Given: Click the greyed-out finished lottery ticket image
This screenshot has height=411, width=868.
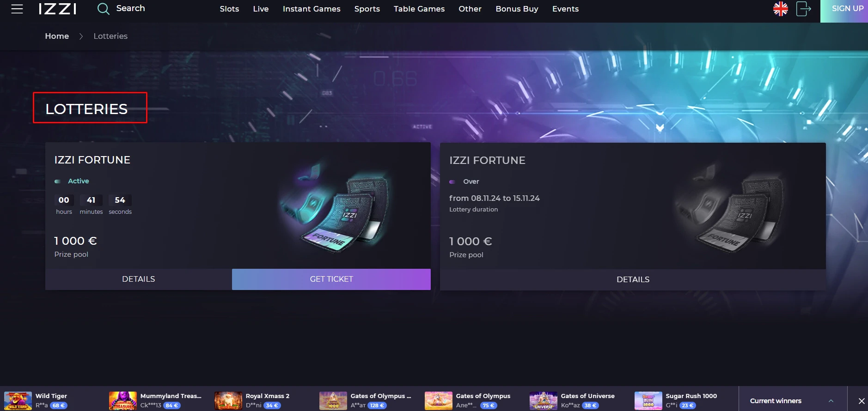Looking at the screenshot, I should [730, 207].
